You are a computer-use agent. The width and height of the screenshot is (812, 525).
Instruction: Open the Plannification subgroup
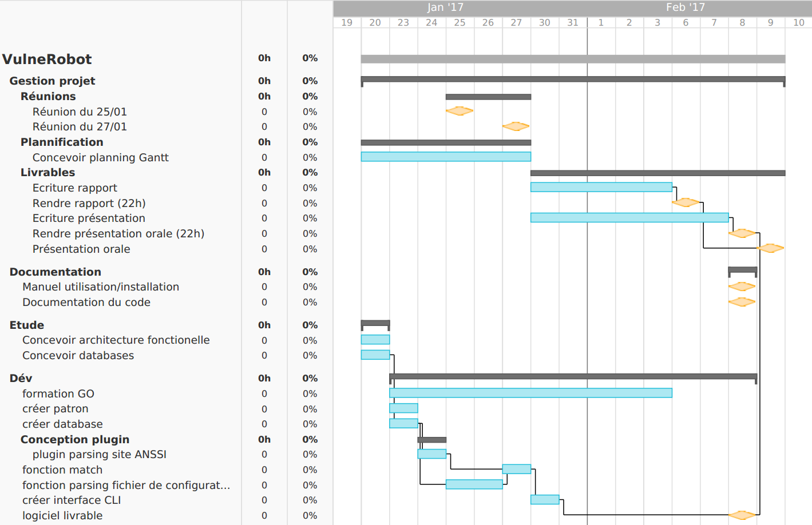tap(62, 142)
